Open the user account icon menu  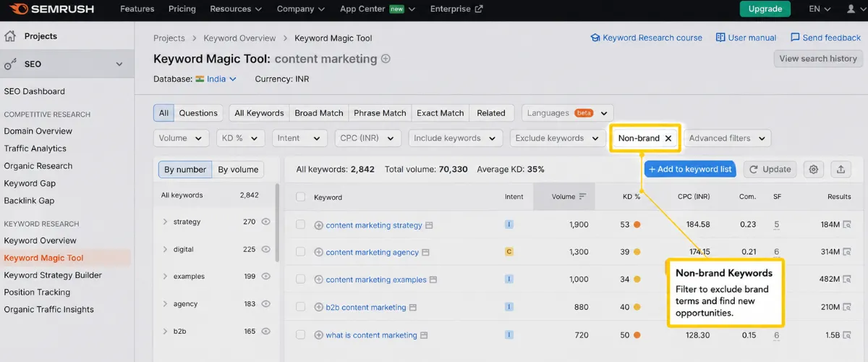850,9
